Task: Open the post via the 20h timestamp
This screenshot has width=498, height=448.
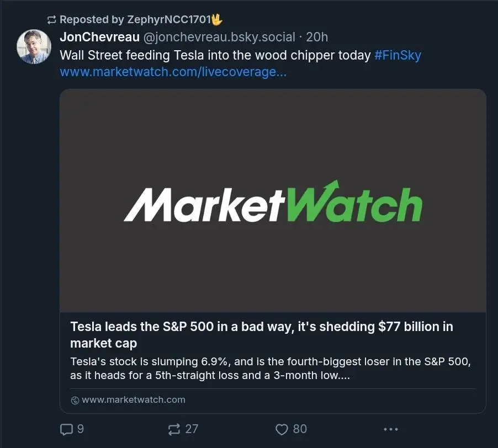Action: click(317, 38)
